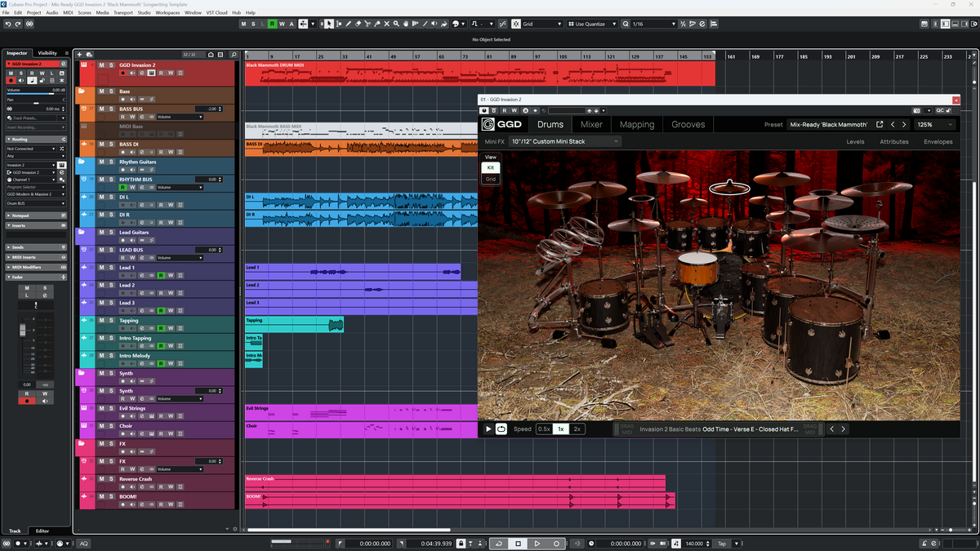Open the Transport menu
This screenshot has width=980, height=551.
click(x=122, y=13)
